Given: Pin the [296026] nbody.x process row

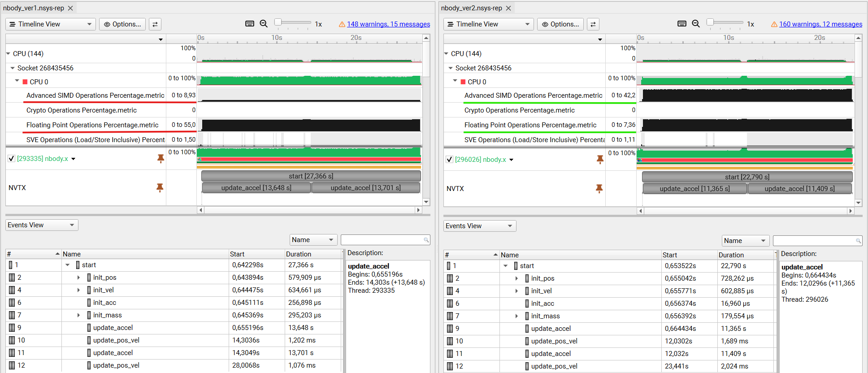Looking at the screenshot, I should [600, 160].
